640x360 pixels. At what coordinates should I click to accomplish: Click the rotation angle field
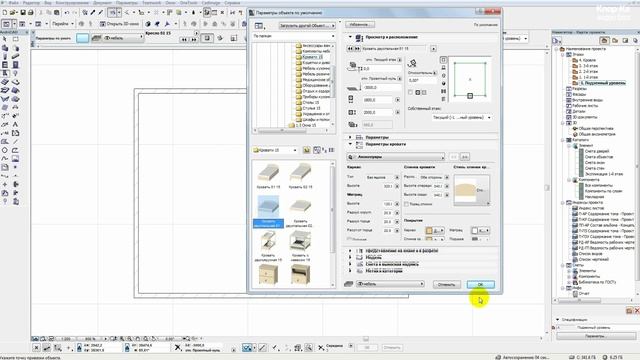tap(422, 80)
